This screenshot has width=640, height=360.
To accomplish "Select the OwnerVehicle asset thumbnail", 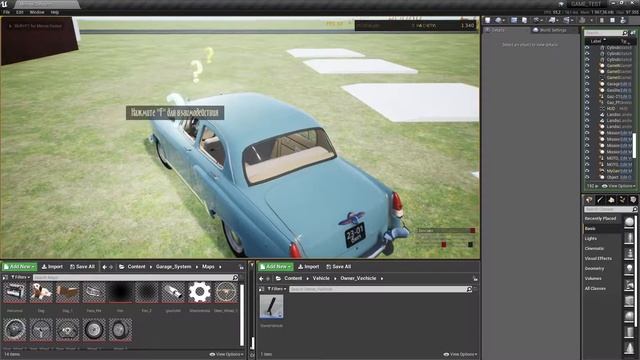I will click(271, 307).
